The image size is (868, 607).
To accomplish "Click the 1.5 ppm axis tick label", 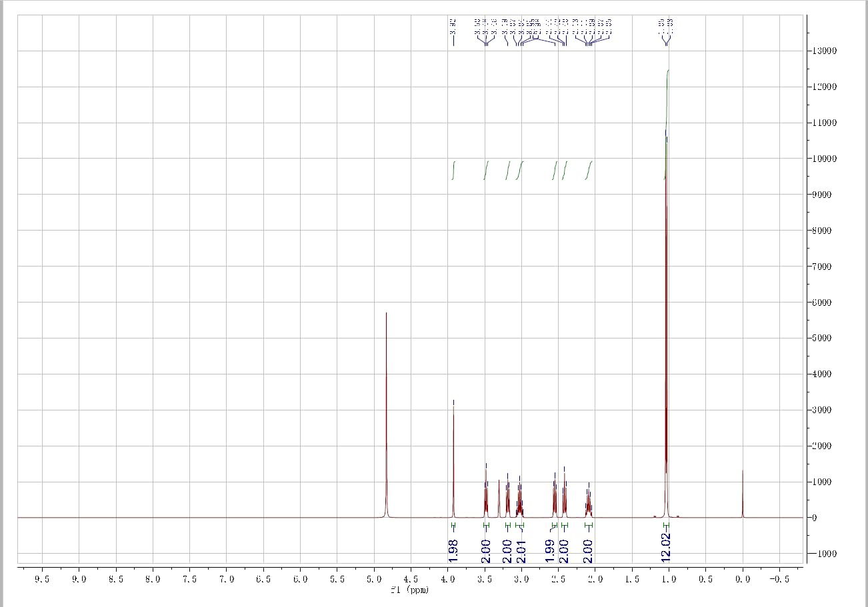I will click(632, 580).
